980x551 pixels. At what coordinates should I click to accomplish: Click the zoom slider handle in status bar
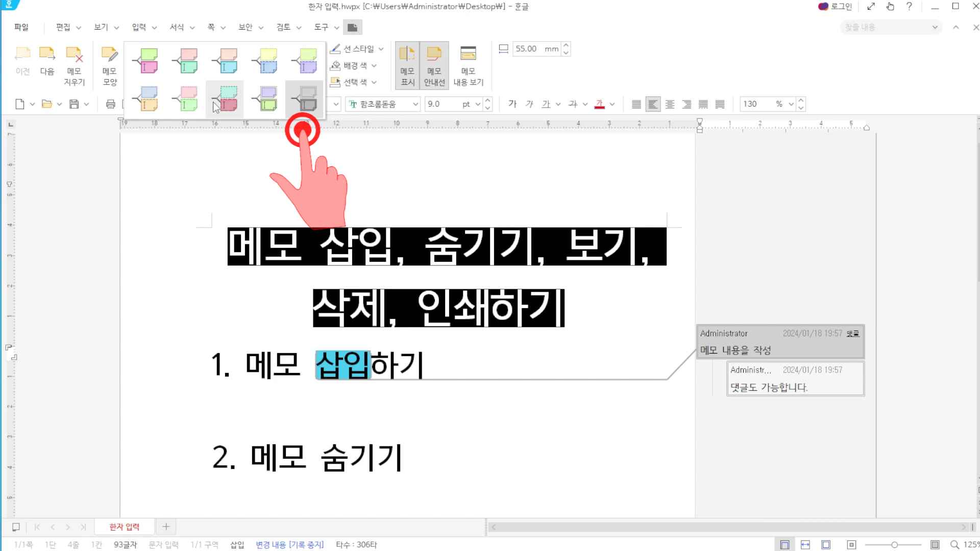[x=894, y=545]
